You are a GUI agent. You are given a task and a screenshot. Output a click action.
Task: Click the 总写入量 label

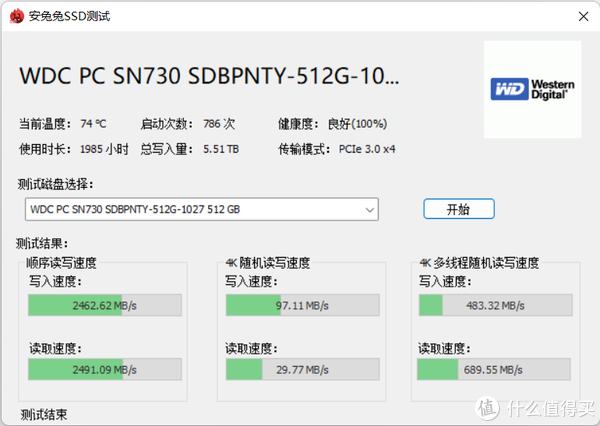click(166, 149)
